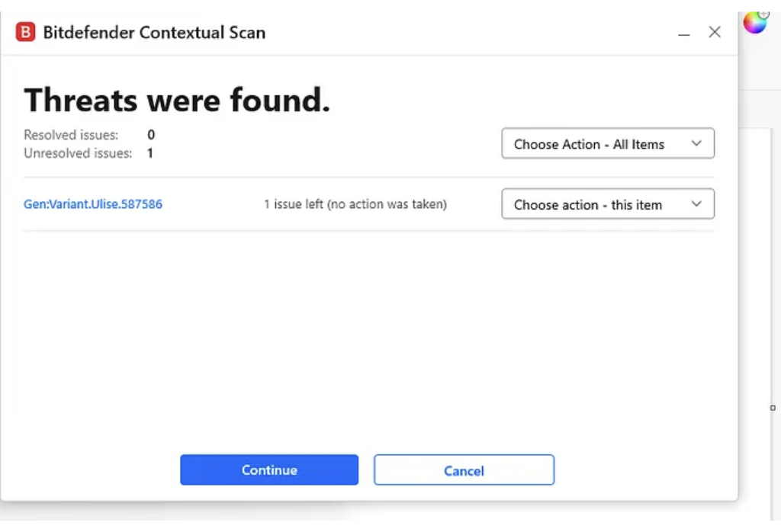Click the Resolved issues count 0
Screen dimensions: 781x532
tap(151, 135)
